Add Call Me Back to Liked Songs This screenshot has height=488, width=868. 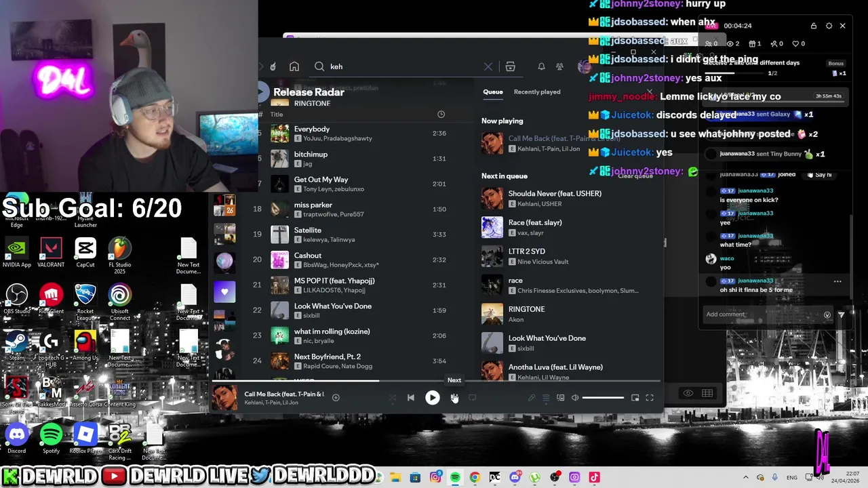pos(336,398)
